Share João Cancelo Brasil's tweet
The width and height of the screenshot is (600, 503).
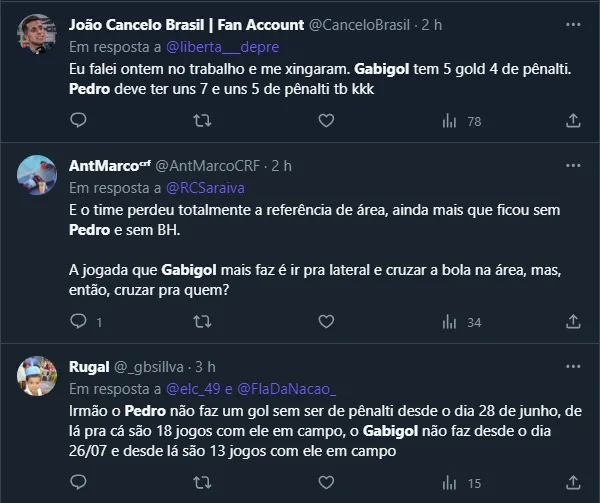[x=573, y=121]
